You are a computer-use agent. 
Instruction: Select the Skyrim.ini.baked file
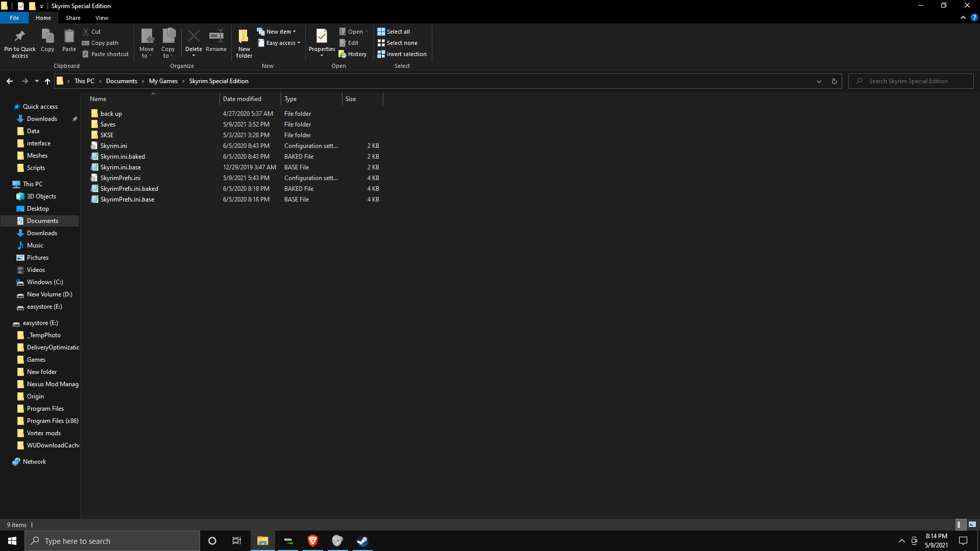[122, 157]
